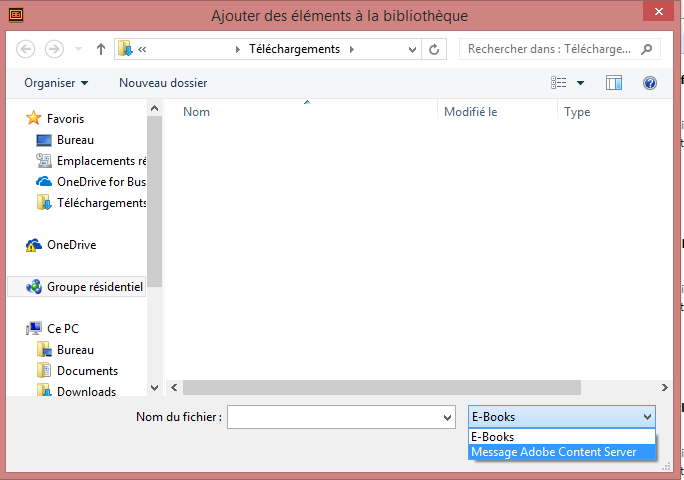The width and height of the screenshot is (684, 480).
Task: Click the horizontal scrollbar thumb in file list
Action: pos(382,387)
